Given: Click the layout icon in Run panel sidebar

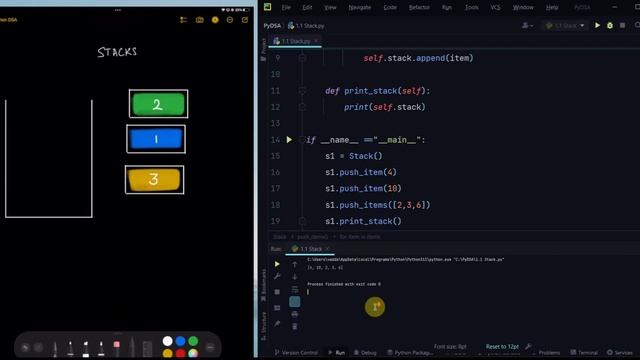Looking at the screenshot, I should tap(277, 308).
